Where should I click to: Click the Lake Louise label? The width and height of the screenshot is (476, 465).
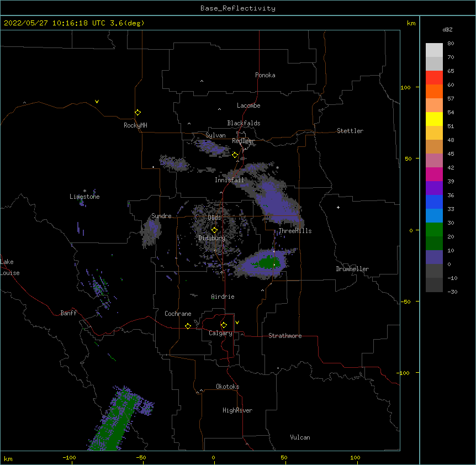click(10, 267)
